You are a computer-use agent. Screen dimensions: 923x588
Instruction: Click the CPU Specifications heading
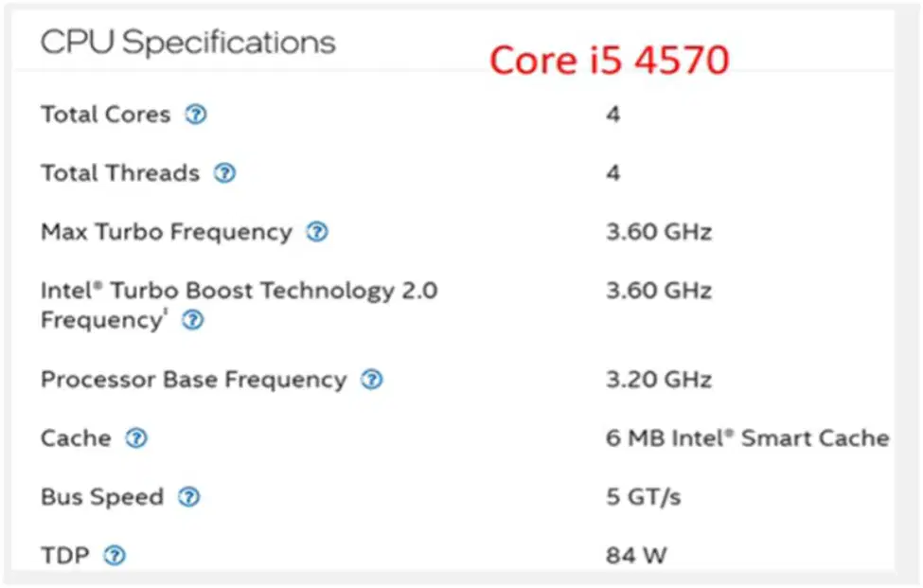point(187,43)
